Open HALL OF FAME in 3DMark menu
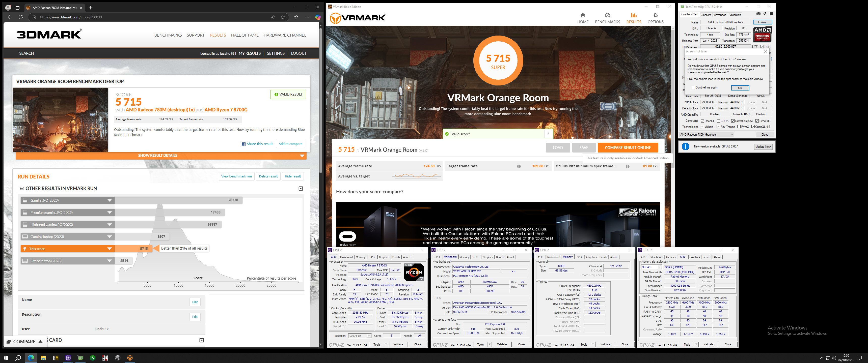The width and height of the screenshot is (868, 363). coord(245,35)
